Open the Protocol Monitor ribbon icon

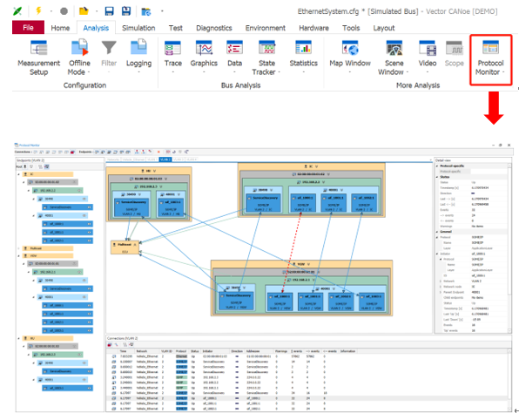pyautogui.click(x=490, y=48)
